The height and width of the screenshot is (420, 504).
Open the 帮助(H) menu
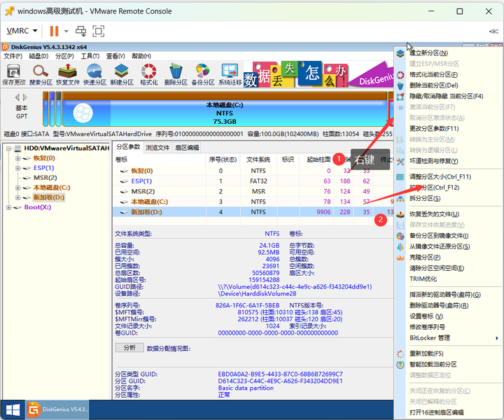tap(141, 56)
